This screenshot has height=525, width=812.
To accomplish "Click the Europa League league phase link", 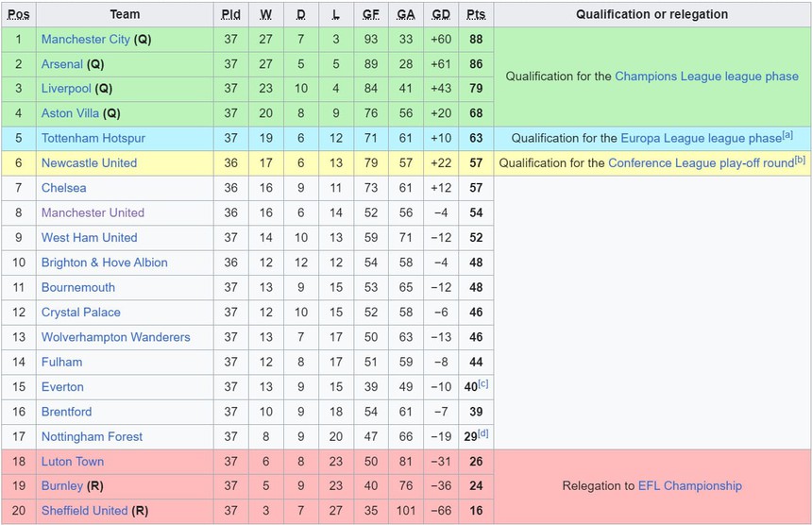I will [x=701, y=138].
